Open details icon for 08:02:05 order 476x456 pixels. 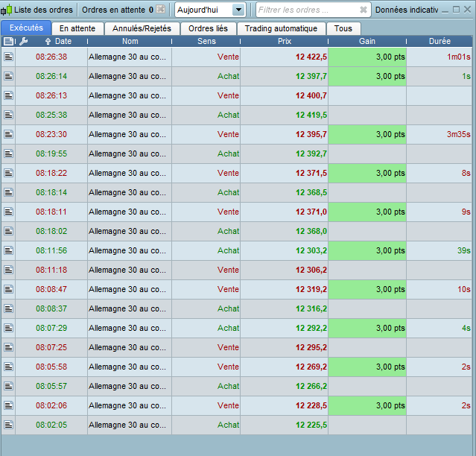(8, 425)
